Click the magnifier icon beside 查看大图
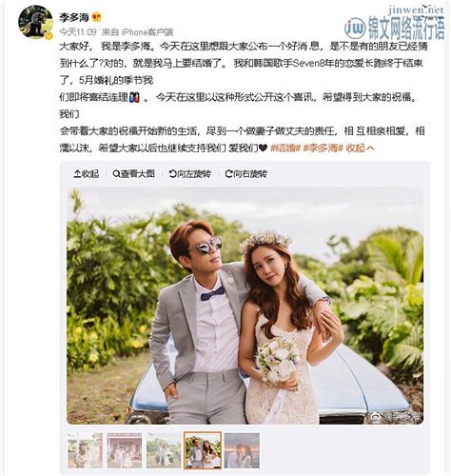 tap(116, 173)
